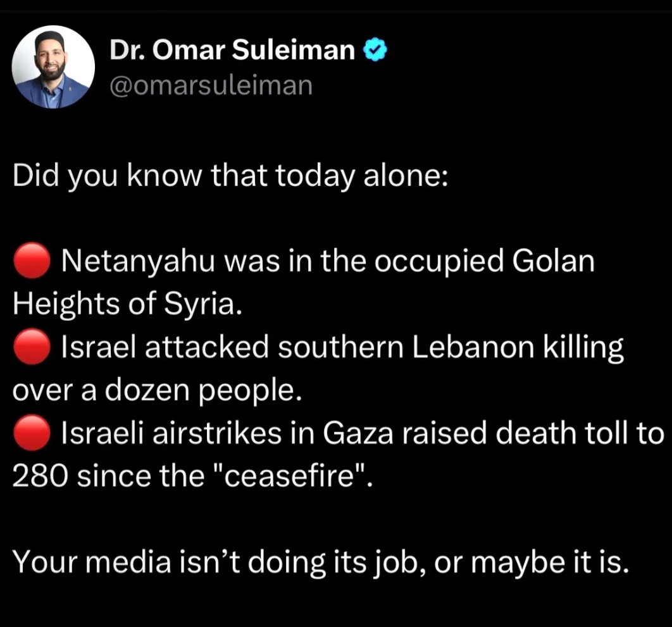
Task: Open the @omarsuleiman handle link
Action: click(211, 85)
